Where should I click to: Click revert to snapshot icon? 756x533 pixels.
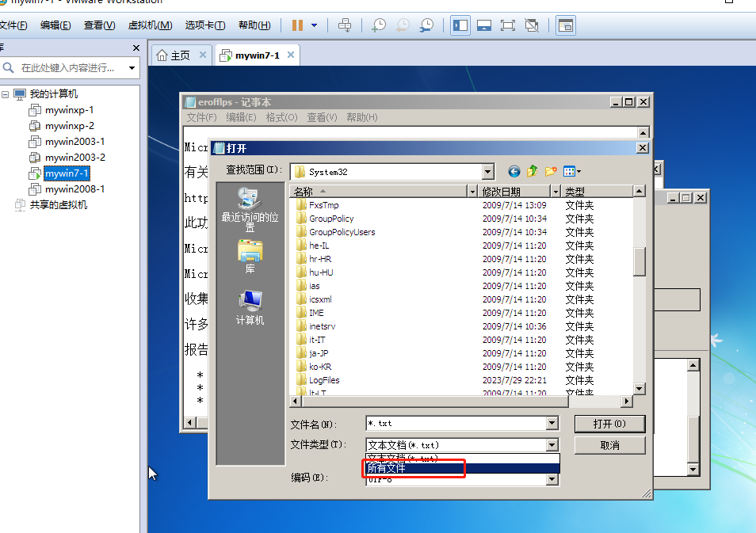pos(403,25)
